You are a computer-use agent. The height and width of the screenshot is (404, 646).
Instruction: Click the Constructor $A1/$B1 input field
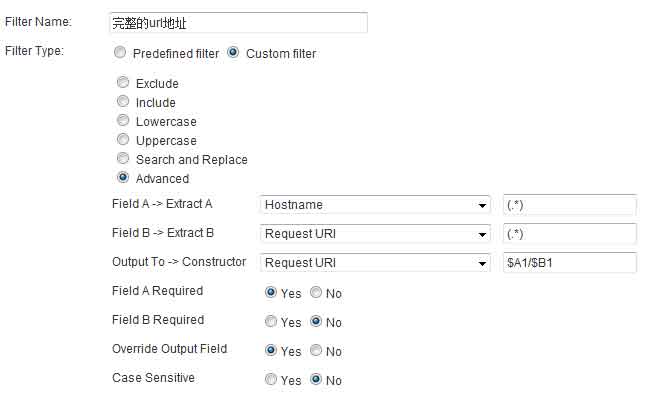(x=570, y=263)
